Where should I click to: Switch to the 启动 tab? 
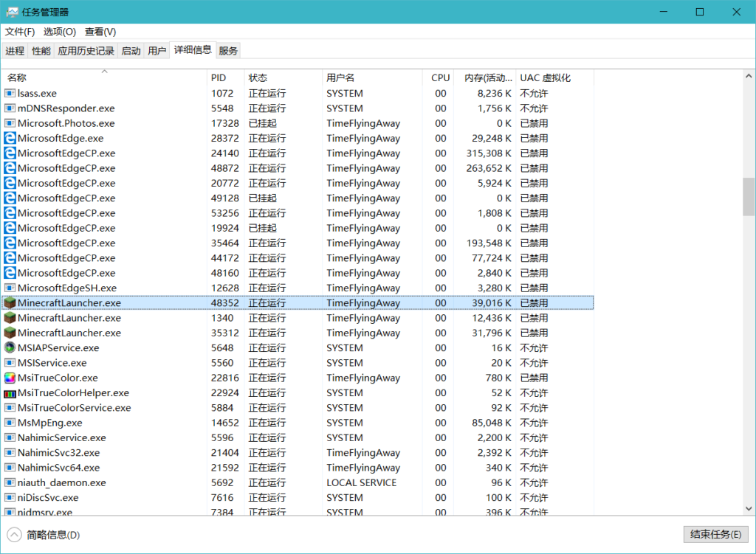131,51
